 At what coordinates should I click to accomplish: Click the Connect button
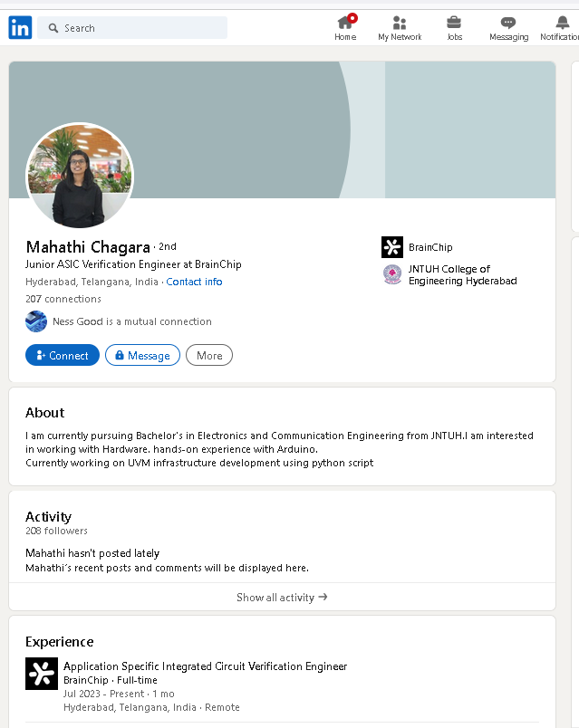[x=63, y=355]
